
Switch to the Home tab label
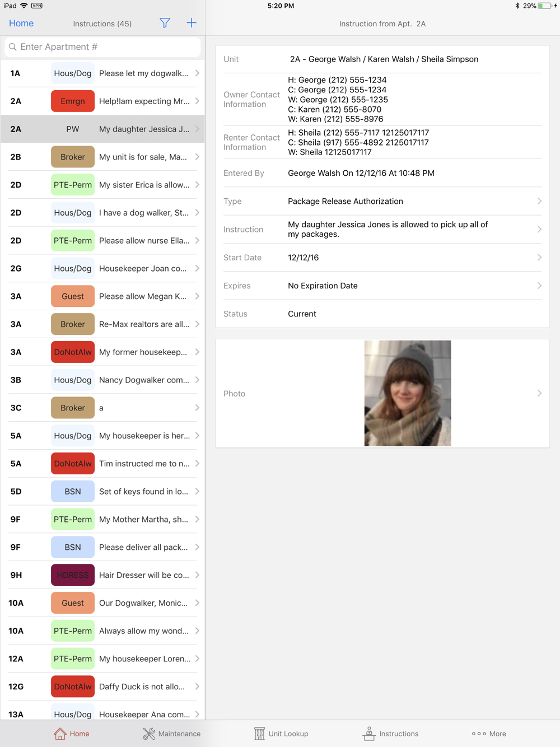80,734
